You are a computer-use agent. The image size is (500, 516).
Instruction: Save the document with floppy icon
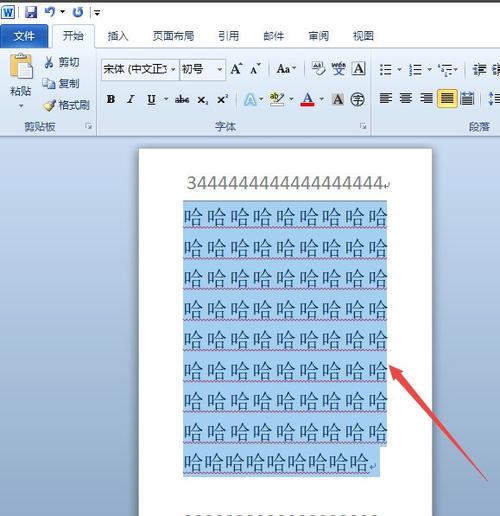31,12
